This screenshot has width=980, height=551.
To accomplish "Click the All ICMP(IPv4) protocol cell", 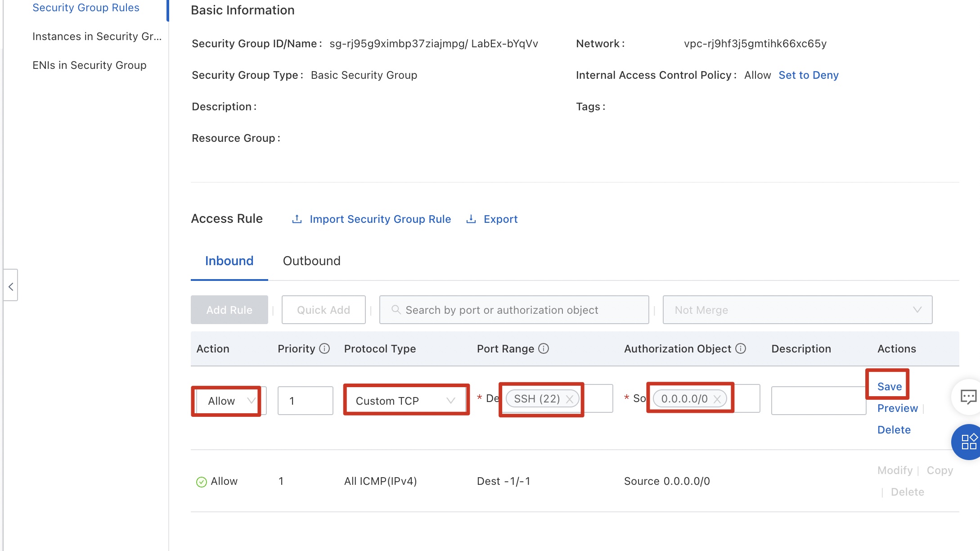I will 380,481.
